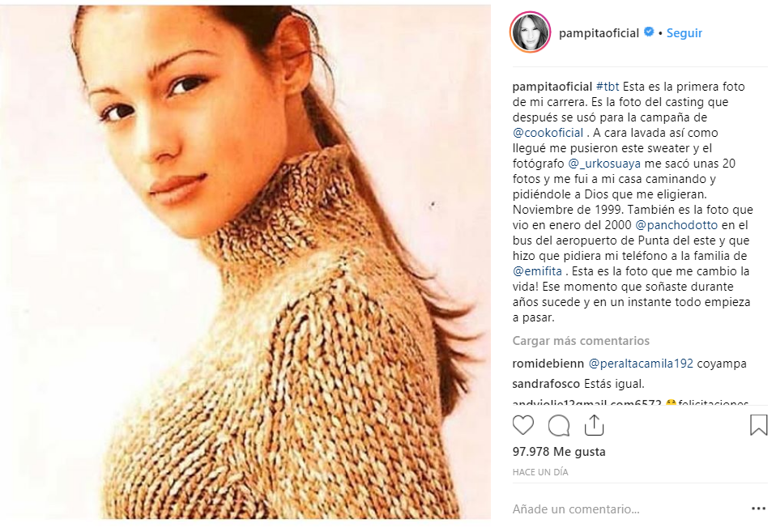Open pampitaoficial's profile picture avatar
776x532 pixels.
[530, 32]
